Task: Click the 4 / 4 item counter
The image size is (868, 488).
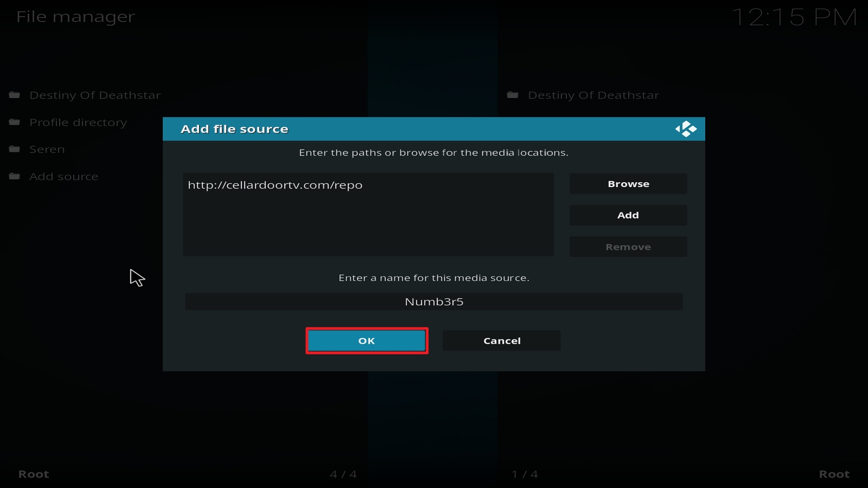Action: click(x=343, y=474)
